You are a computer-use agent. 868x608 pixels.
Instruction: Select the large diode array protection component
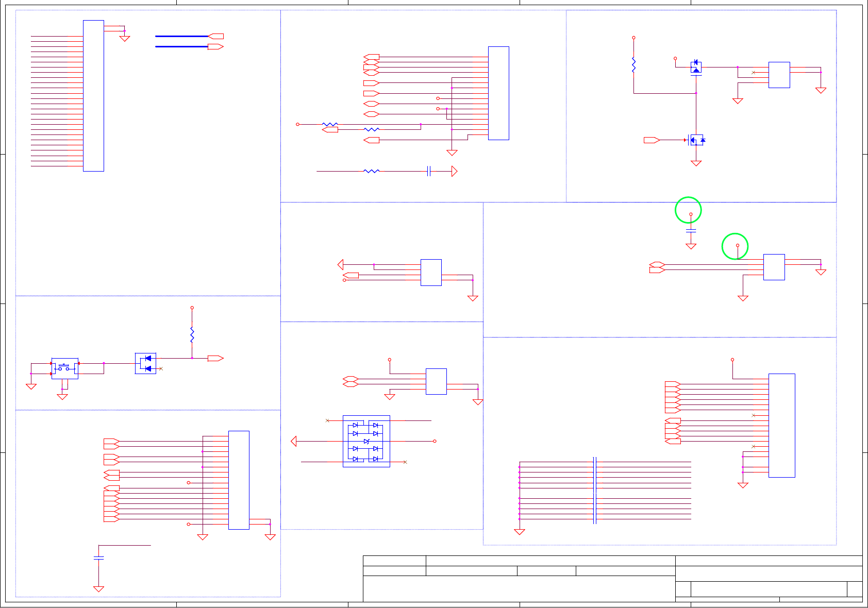pyautogui.click(x=366, y=441)
